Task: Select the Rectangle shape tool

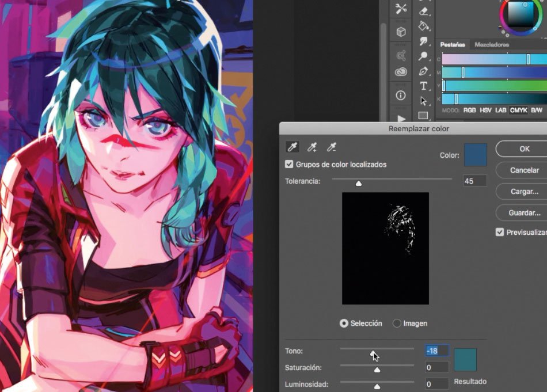Action: [423, 116]
